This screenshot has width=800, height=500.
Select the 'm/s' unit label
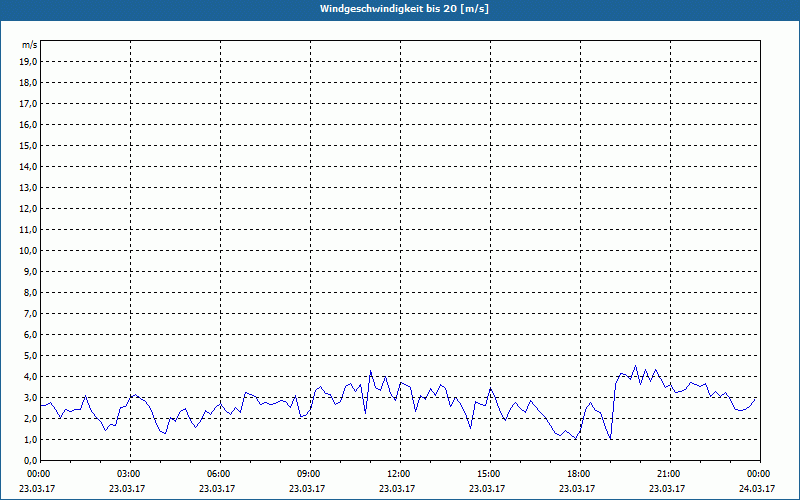coord(29,45)
